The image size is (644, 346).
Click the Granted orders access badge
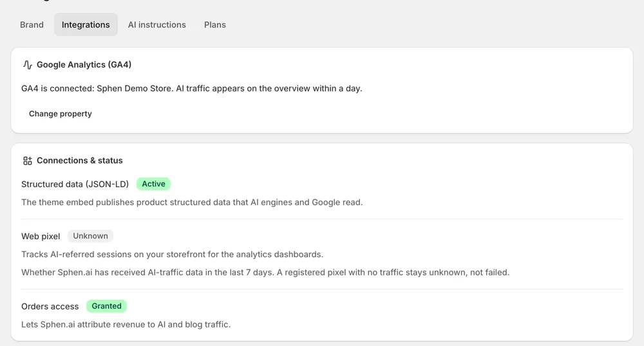click(106, 306)
